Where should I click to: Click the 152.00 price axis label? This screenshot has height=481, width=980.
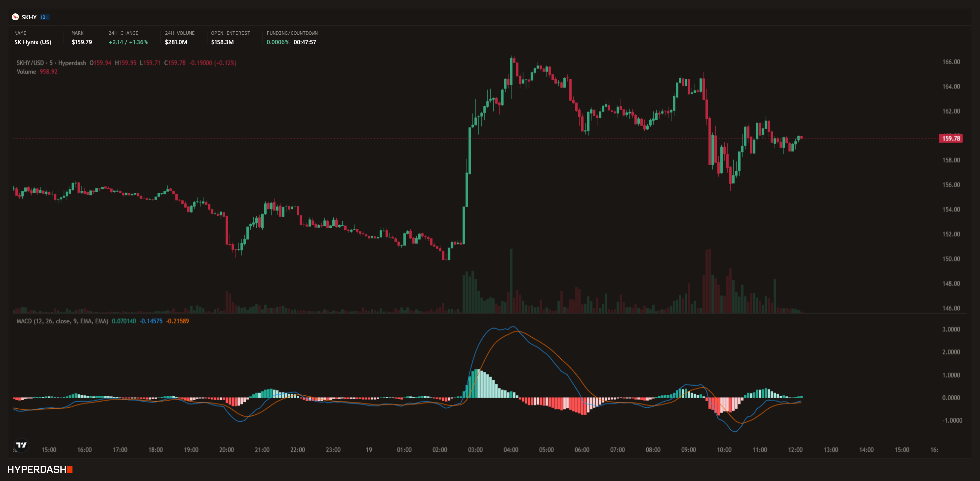951,234
